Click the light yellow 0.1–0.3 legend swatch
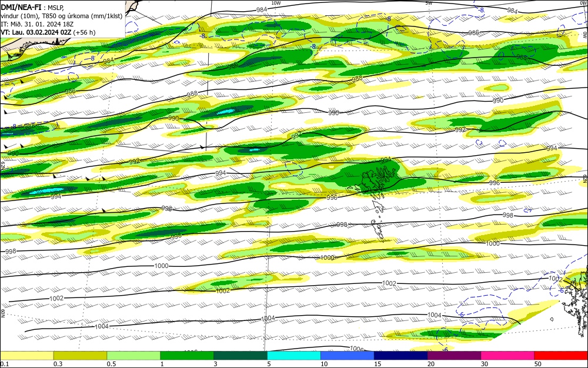This screenshot has width=588, height=368. point(27,356)
